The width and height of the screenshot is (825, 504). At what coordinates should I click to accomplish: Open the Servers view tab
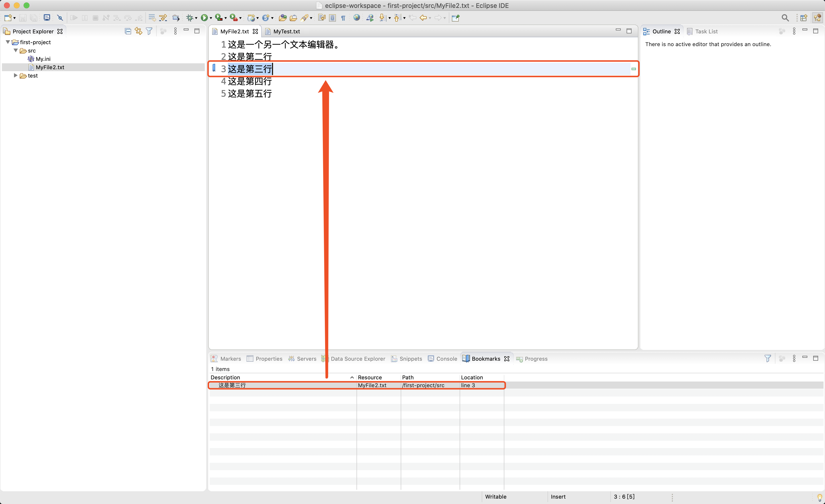click(x=302, y=358)
